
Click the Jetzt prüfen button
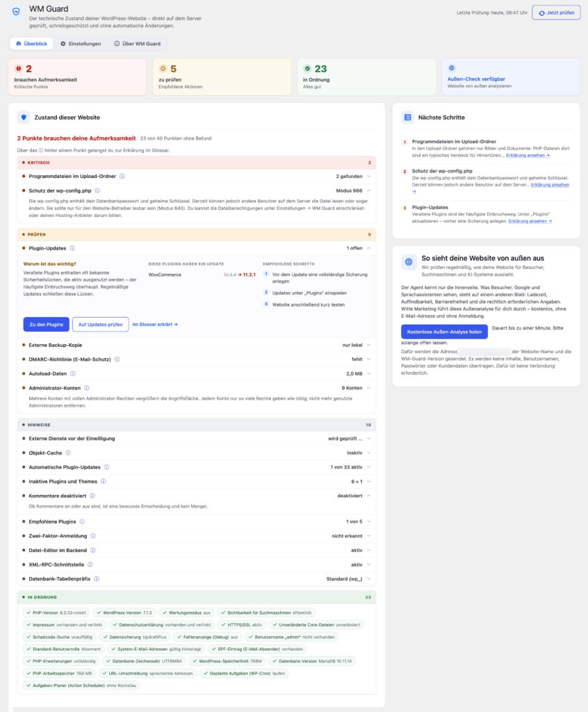556,13
